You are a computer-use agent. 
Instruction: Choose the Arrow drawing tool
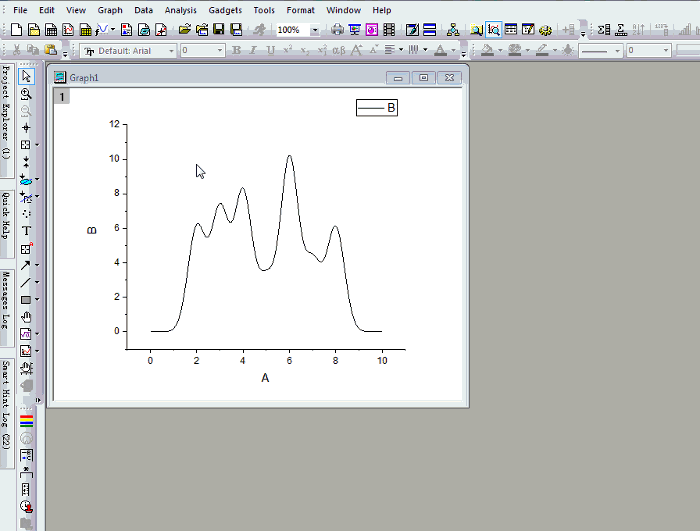pos(26,265)
